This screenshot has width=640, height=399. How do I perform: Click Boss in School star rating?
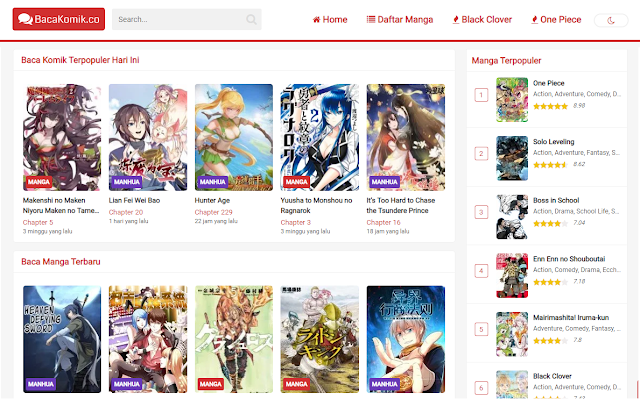click(550, 223)
